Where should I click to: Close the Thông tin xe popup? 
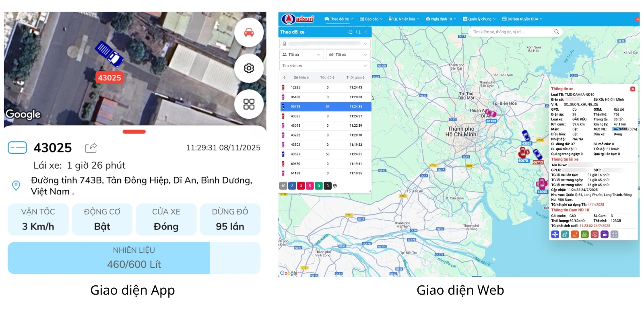point(632,89)
